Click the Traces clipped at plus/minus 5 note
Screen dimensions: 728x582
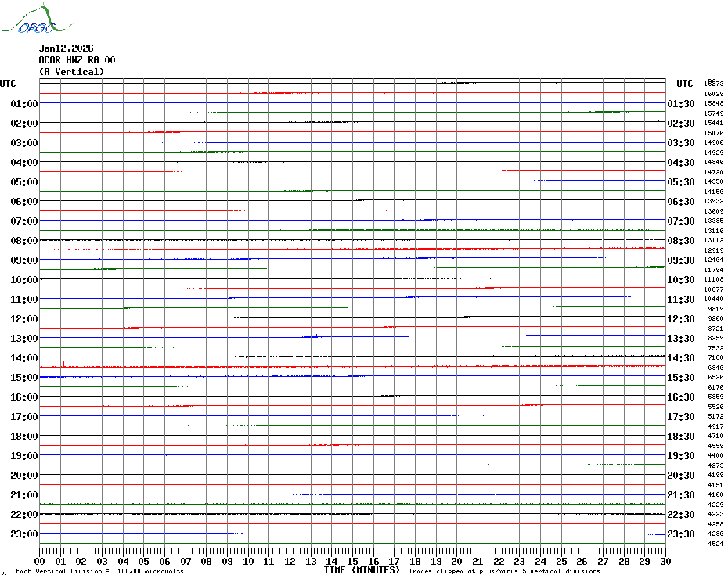(504, 571)
